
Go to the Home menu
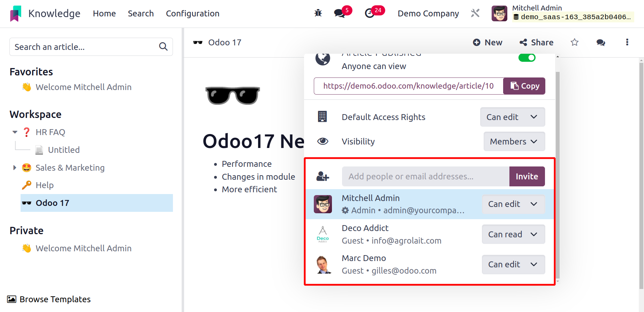(104, 13)
